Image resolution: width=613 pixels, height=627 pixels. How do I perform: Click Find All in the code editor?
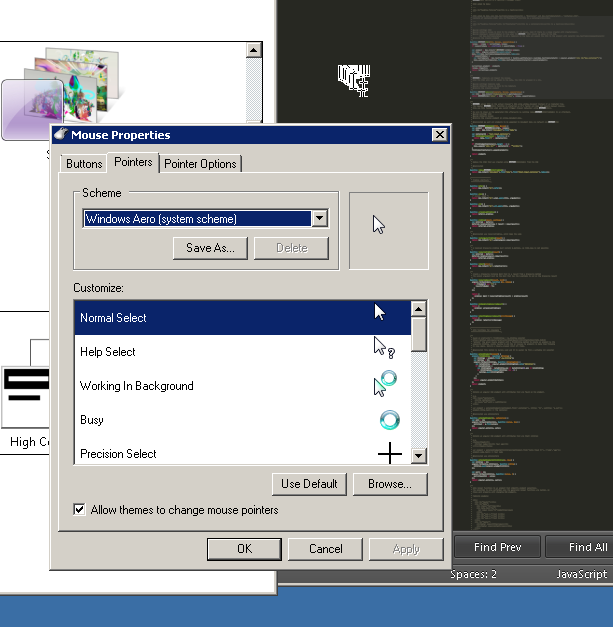tap(580, 547)
